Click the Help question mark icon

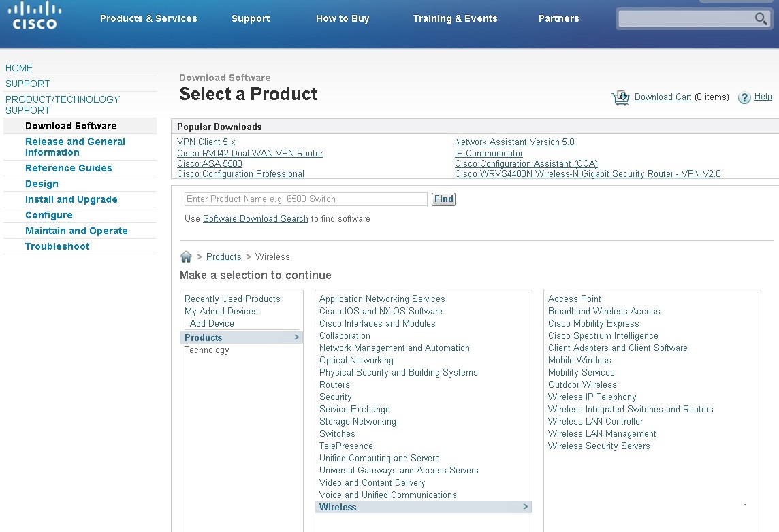tap(744, 98)
